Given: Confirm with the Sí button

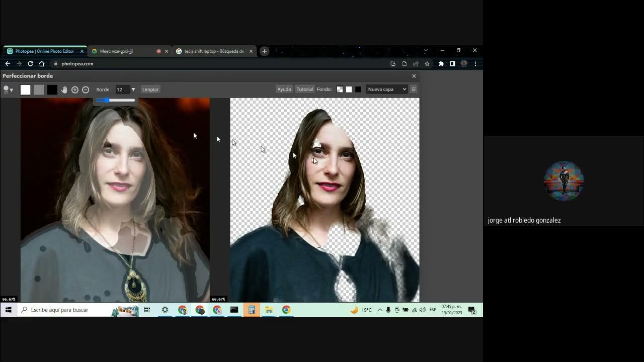Looking at the screenshot, I should click(414, 89).
